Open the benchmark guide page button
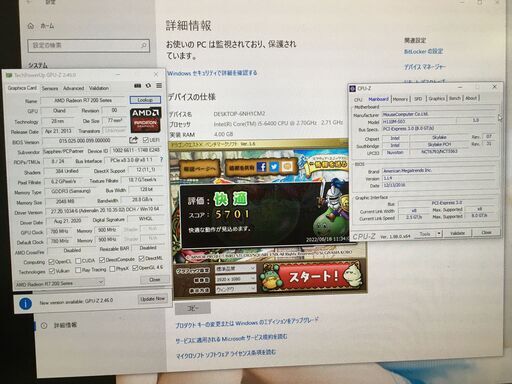 pyautogui.click(x=199, y=169)
